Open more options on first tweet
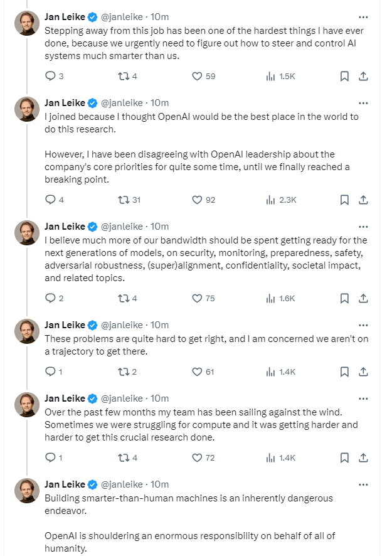Viewport: 392px width, 556px height. point(363,16)
